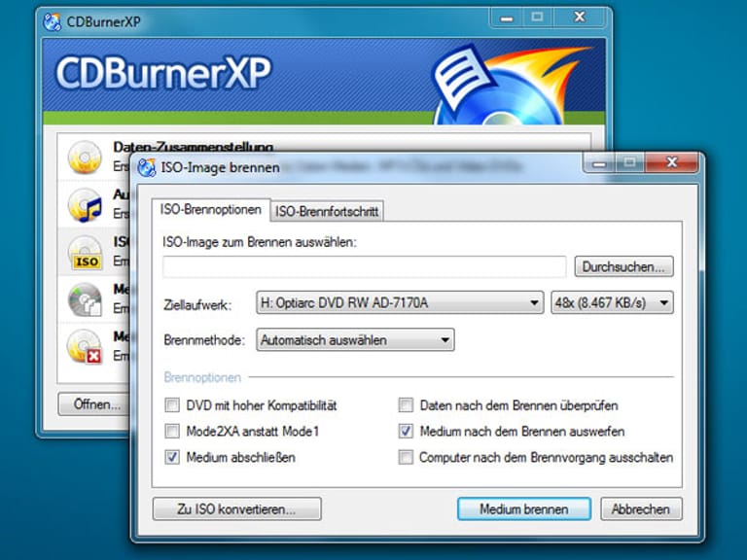Screen dimensions: 747x560
Task: Uncheck Medium abschließen checkbox
Action: [x=172, y=457]
